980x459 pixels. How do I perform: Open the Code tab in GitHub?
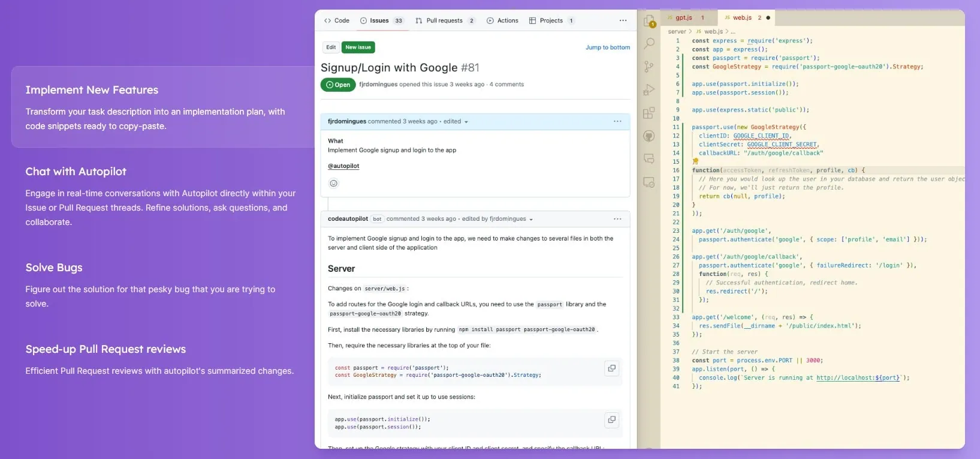point(336,20)
